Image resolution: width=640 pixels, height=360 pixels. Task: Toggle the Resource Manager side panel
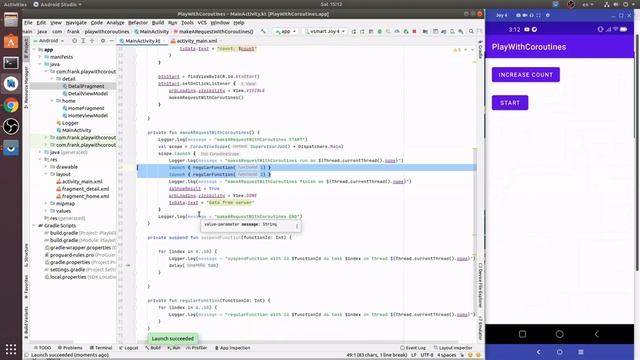[x=26, y=87]
